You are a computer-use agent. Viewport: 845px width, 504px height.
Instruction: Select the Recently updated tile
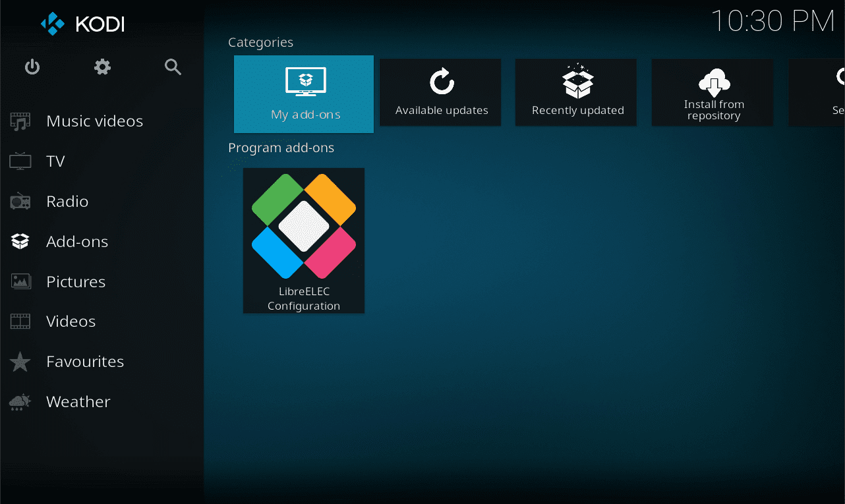point(577,93)
